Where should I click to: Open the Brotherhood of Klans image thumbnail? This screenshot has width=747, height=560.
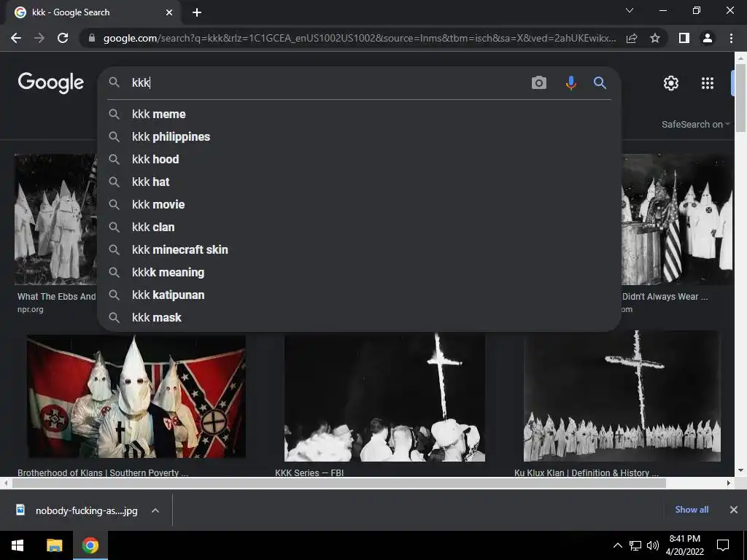[x=136, y=397]
